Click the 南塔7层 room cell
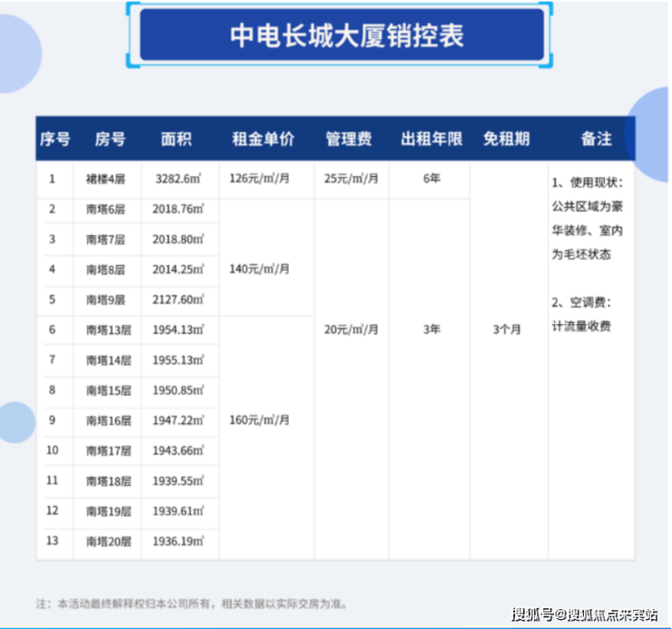The image size is (672, 629). coord(105,240)
